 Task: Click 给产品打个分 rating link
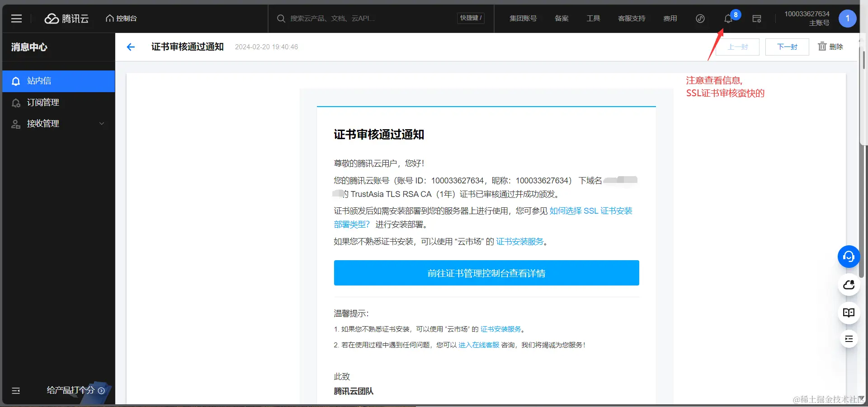[75, 390]
